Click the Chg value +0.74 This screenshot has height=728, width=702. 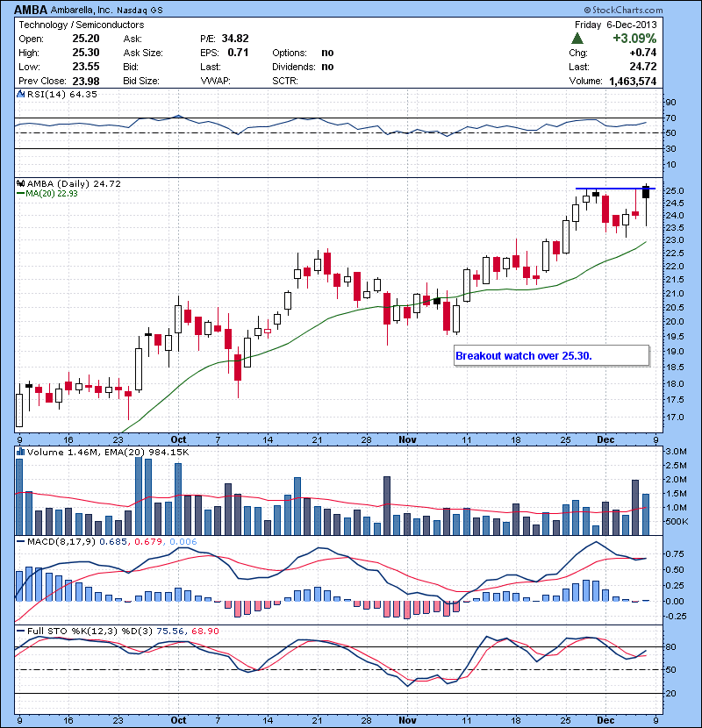point(643,53)
